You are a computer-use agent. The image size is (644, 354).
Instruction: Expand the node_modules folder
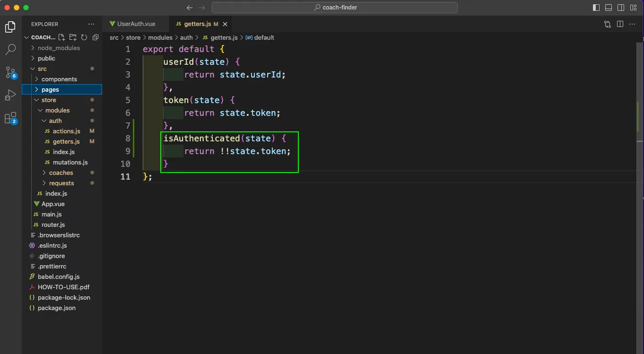(x=62, y=48)
